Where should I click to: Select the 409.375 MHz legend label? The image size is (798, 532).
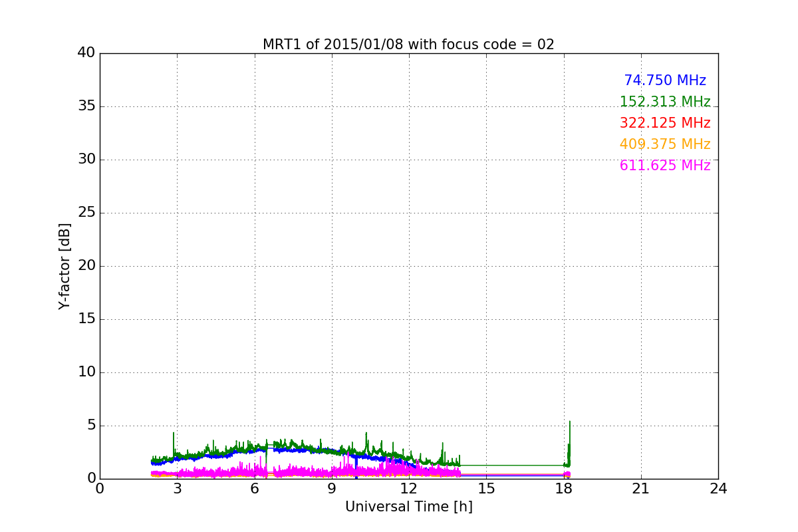pyautogui.click(x=665, y=144)
